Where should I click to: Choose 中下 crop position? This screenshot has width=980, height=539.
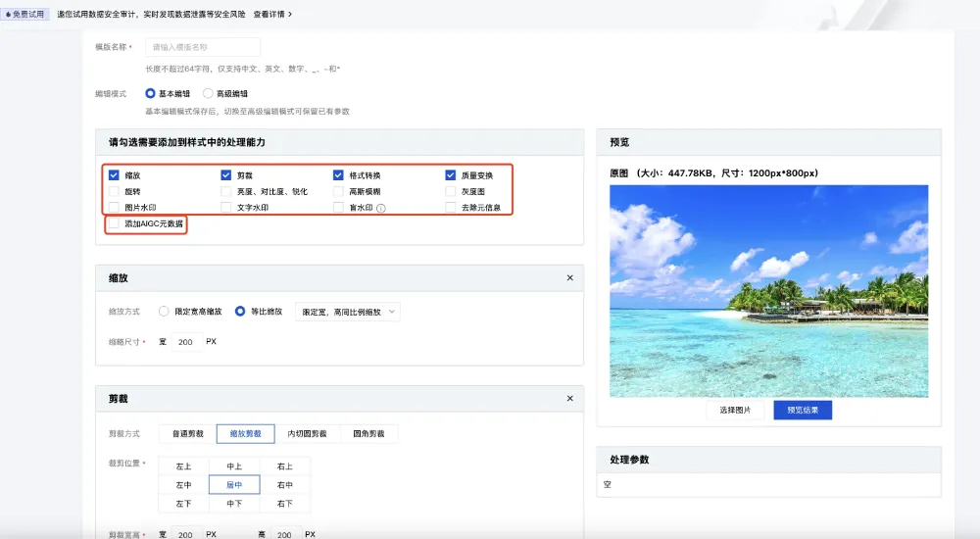click(234, 504)
